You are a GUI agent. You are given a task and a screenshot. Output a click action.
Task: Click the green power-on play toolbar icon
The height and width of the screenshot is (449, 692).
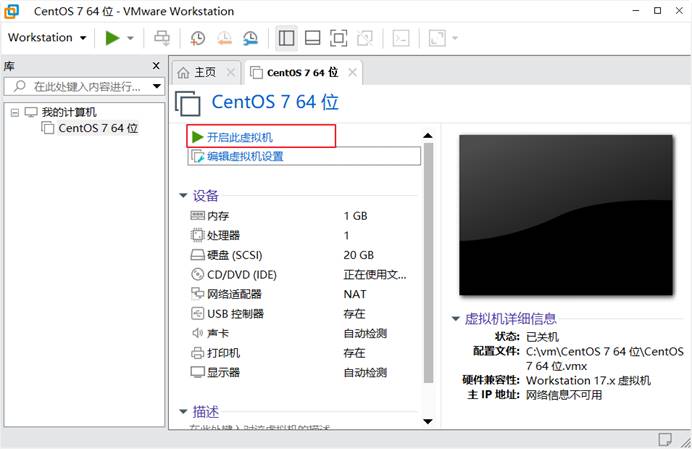coord(113,38)
